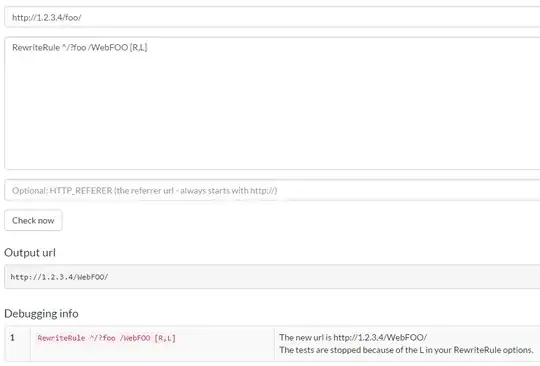Click the red RewriteRule code in debugging table
The image size is (540, 366).
click(x=106, y=338)
